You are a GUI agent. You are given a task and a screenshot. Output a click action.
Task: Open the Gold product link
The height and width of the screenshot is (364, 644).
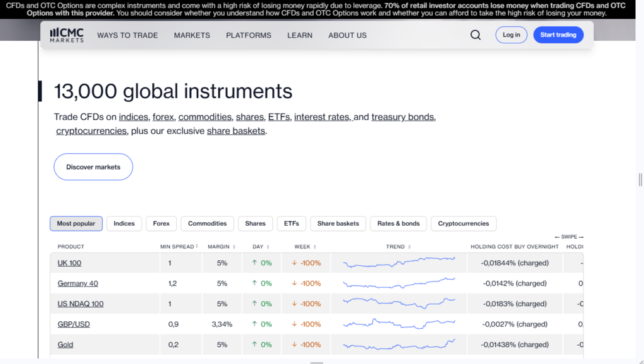point(65,345)
